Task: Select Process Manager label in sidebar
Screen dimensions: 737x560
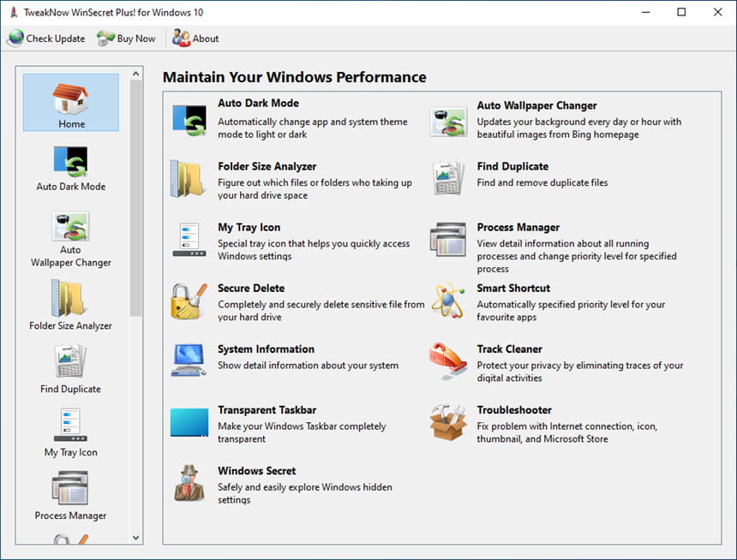Action: (70, 515)
